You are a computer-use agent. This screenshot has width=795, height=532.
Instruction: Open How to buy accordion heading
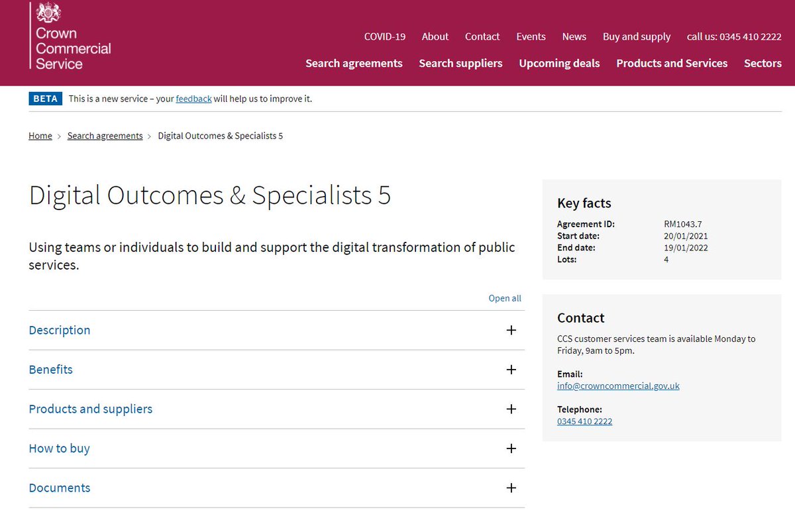click(x=60, y=449)
